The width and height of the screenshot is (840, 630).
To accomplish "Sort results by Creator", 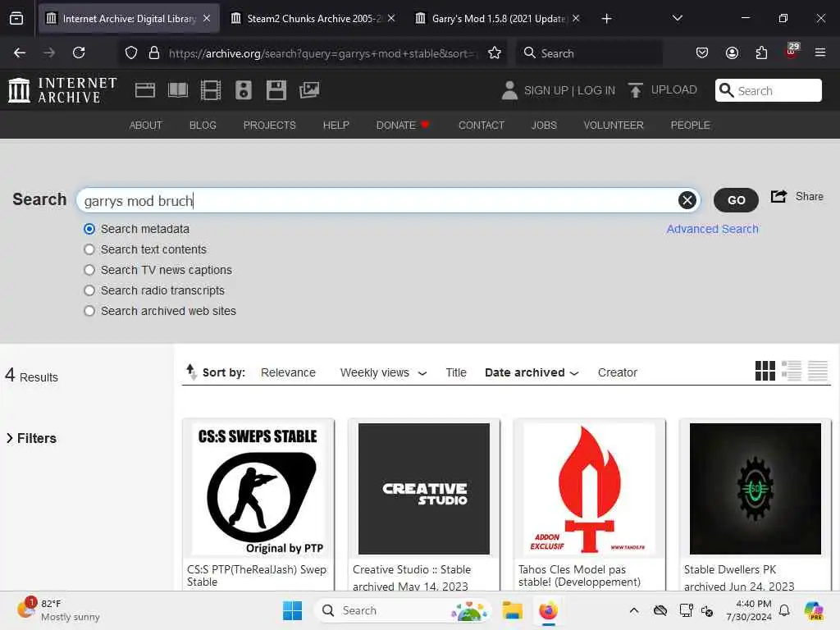I will click(x=617, y=372).
